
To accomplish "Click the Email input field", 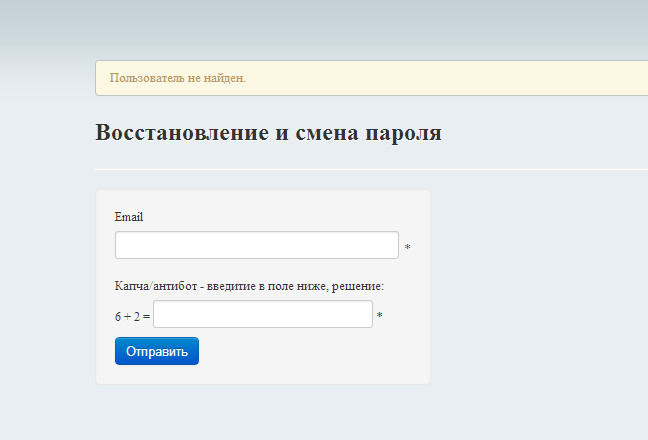I will tap(257, 245).
